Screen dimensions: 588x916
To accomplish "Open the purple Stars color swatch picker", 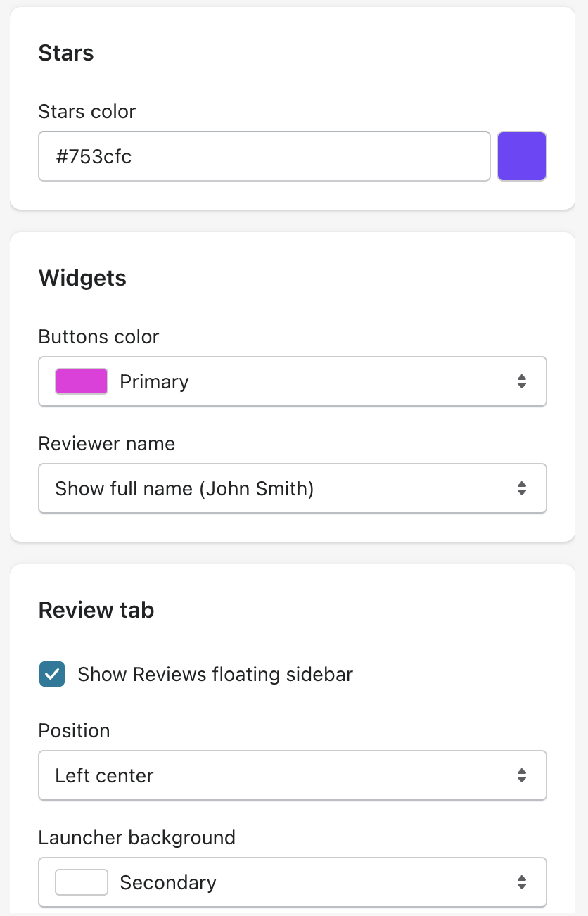I will 522,156.
